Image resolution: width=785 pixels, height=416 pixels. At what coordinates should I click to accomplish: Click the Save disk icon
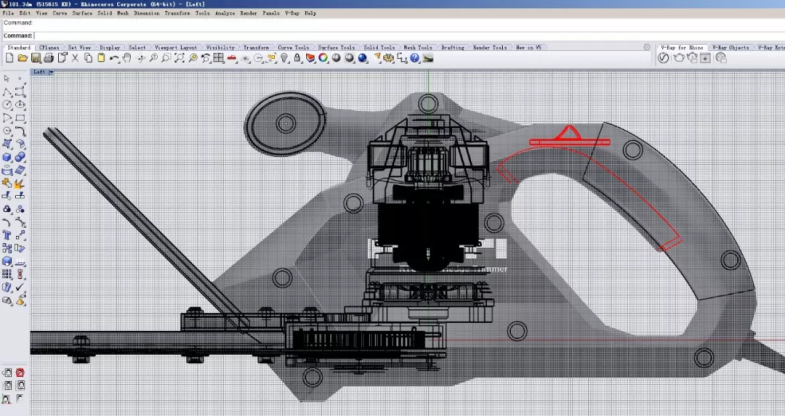tap(36, 59)
